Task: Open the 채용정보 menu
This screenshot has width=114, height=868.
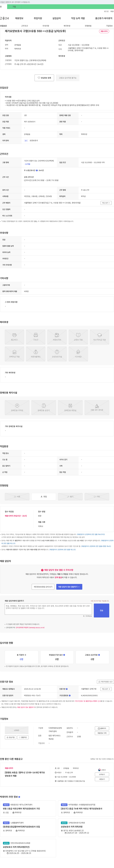Action: pyautogui.click(x=19, y=18)
